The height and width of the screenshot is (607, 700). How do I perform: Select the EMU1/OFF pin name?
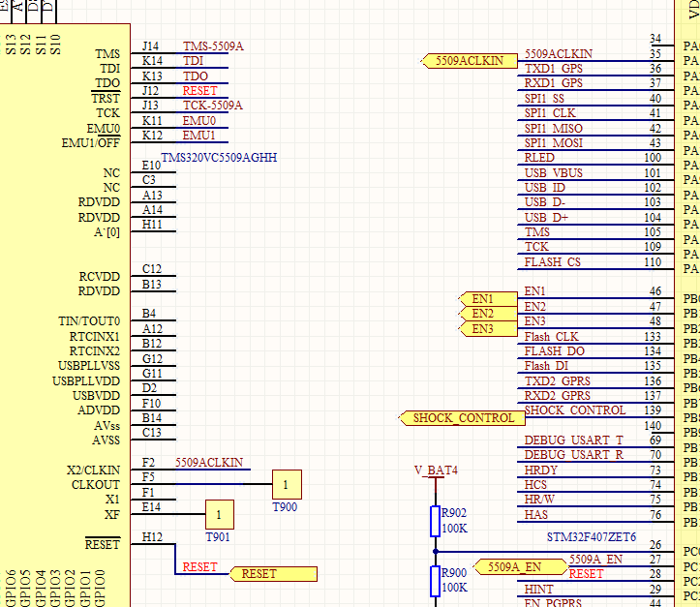(91, 143)
